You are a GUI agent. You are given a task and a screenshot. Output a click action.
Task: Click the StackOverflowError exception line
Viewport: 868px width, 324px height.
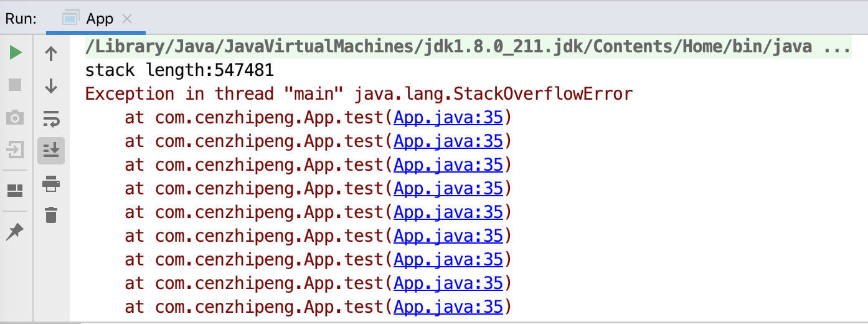[359, 94]
